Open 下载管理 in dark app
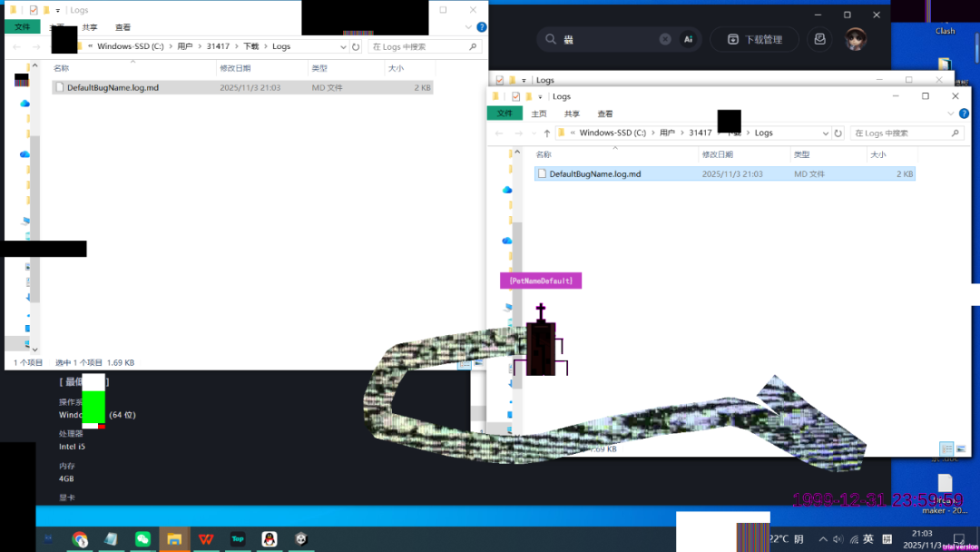The width and height of the screenshot is (980, 552). click(x=754, y=39)
